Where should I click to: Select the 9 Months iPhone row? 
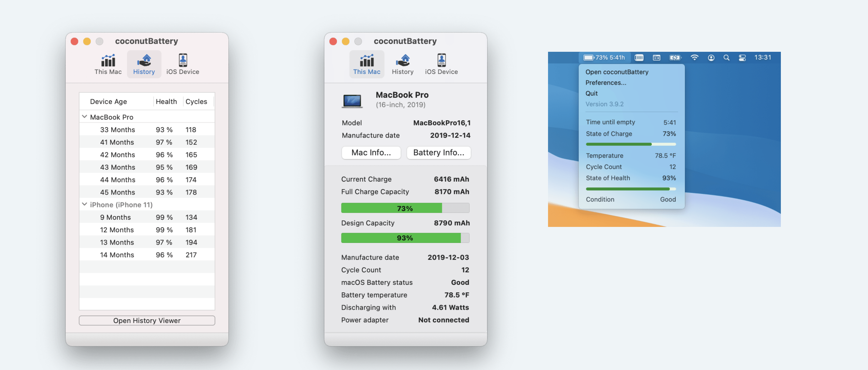tap(147, 217)
